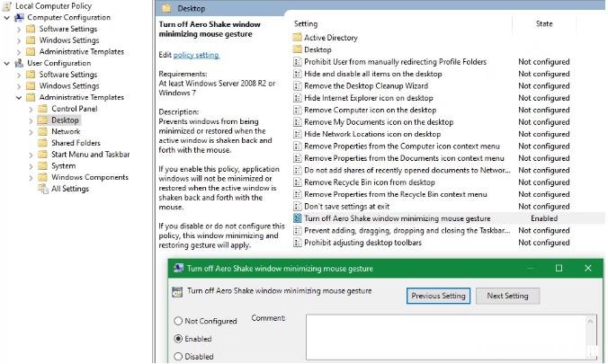Click the Desktop folder icon in the header bar
This screenshot has width=608, height=364.
coord(166,8)
